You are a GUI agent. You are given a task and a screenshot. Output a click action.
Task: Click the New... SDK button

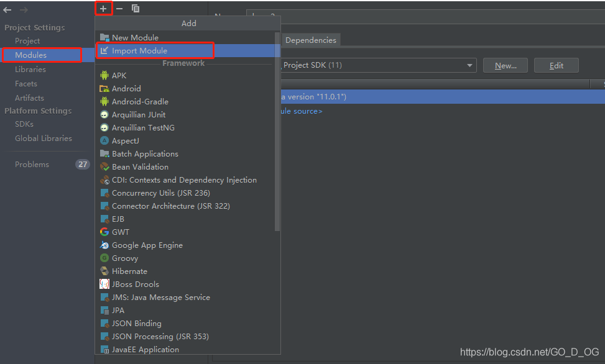[506, 66]
